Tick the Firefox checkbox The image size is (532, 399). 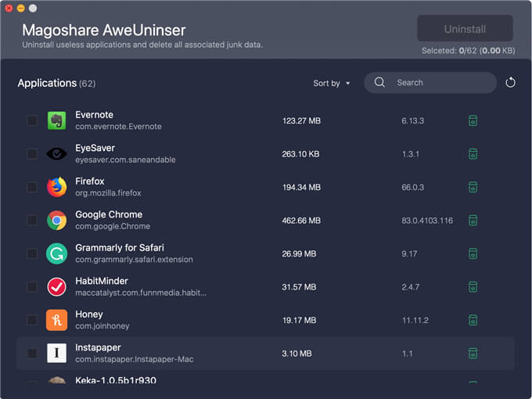[x=32, y=187]
